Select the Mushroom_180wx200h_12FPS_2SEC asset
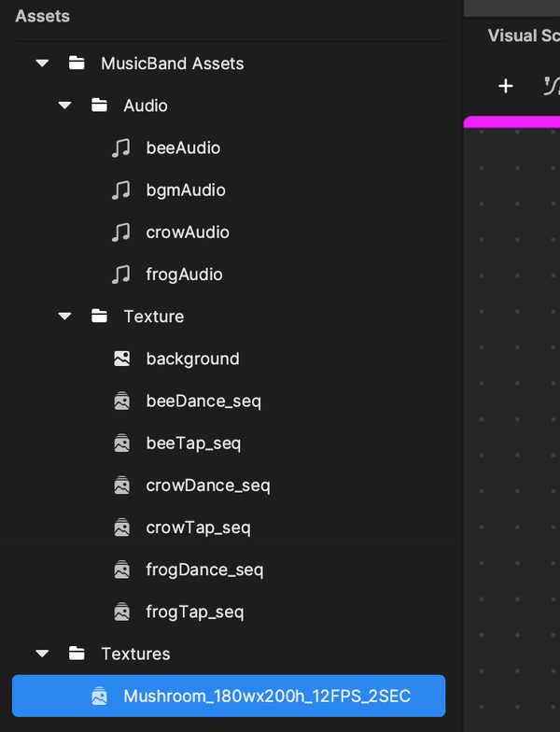560x732 pixels. pos(266,697)
